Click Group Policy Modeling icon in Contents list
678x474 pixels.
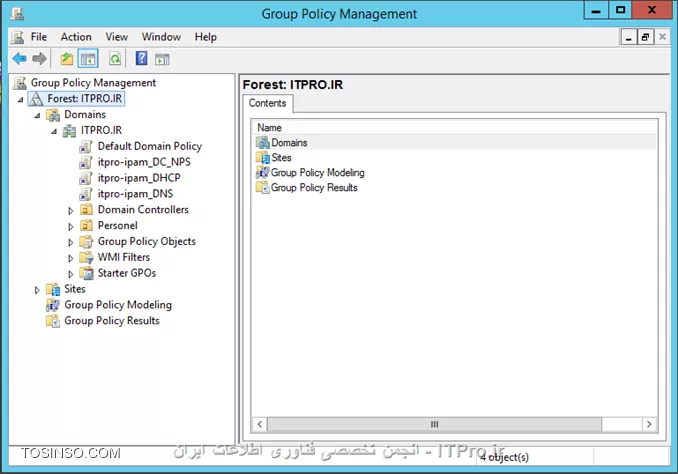[x=262, y=173]
